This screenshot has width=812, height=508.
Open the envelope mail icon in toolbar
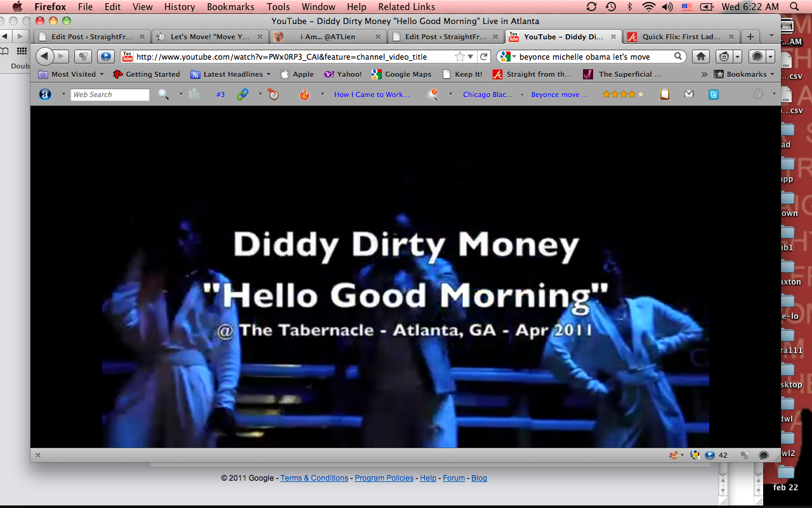pos(689,95)
